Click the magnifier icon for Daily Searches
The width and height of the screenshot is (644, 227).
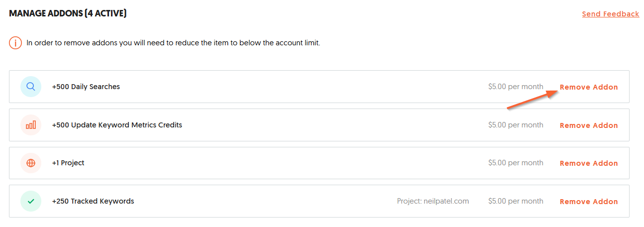click(x=31, y=87)
